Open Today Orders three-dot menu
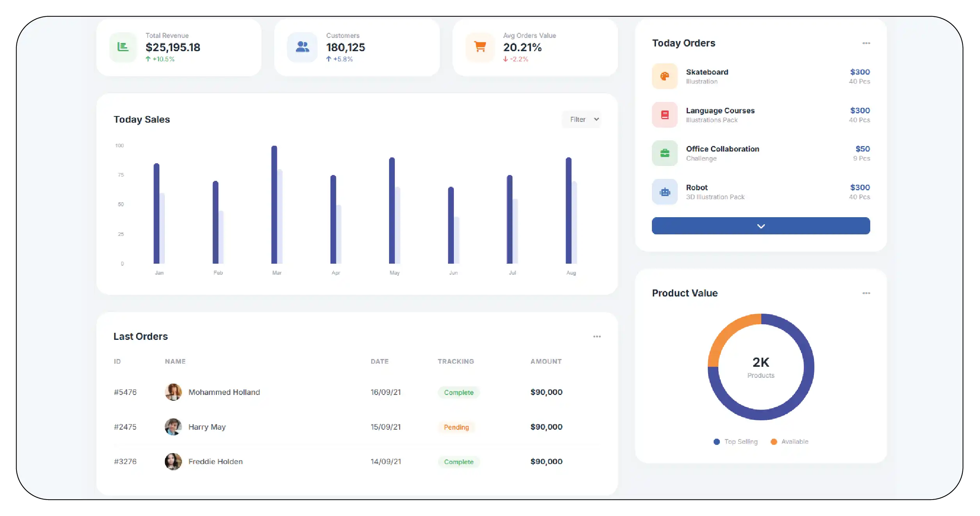The width and height of the screenshot is (980, 516). coord(866,43)
